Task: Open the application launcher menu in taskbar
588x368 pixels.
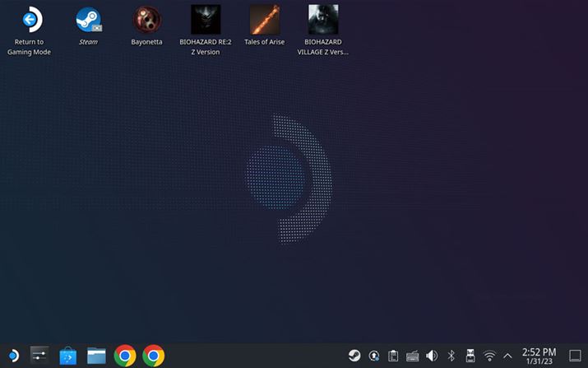Action: (12, 356)
